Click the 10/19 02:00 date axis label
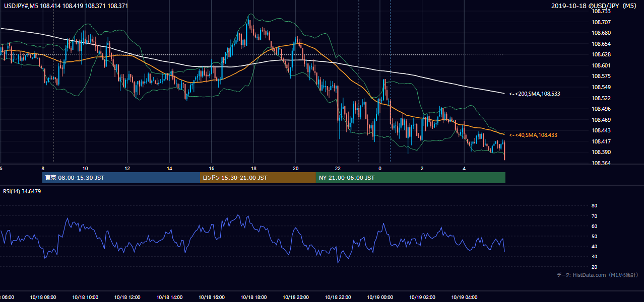Screen dimensions: 644x302 click(422, 297)
